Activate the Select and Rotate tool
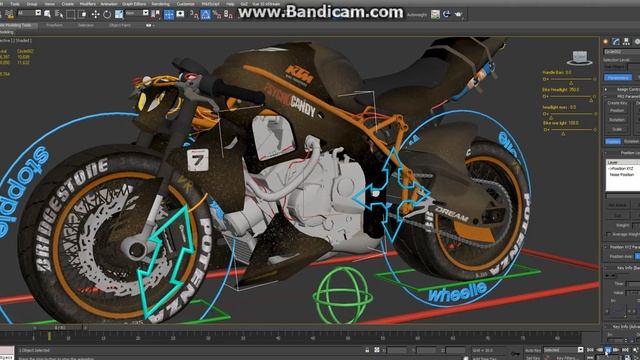640x360 pixels. [107, 15]
